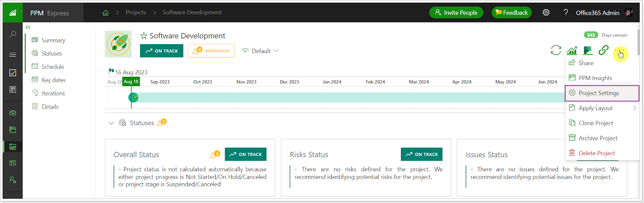Choose PPM Insights from the actions menu
644x203 pixels.
pos(603,78)
